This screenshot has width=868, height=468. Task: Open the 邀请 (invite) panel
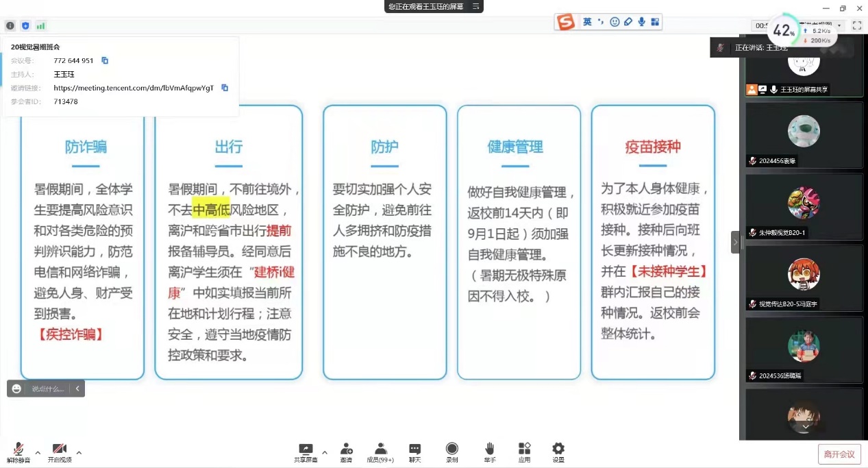click(346, 452)
